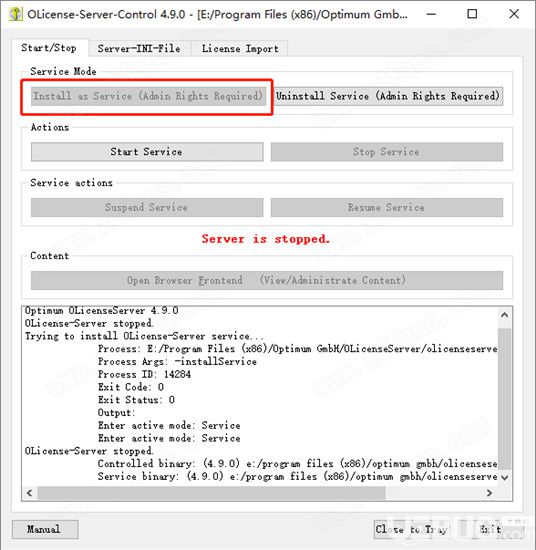Screen dimensions: 536x550
Task: Click Close to Tray button
Action: click(412, 529)
